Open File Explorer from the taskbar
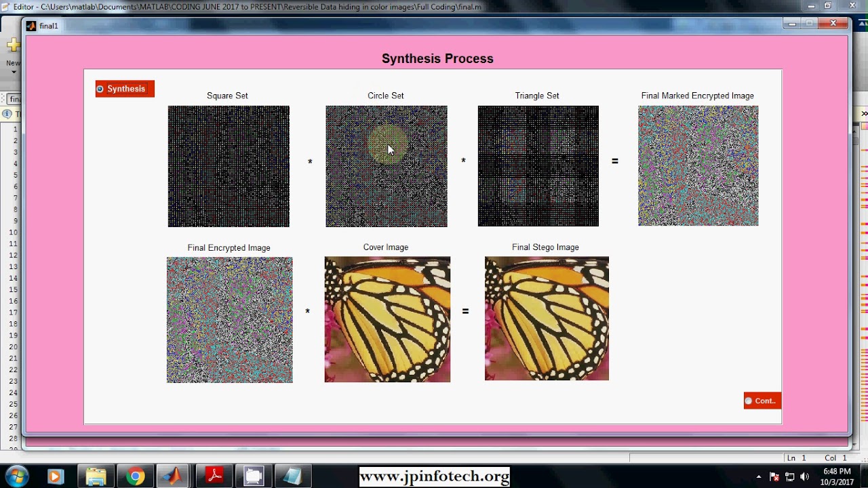Image resolution: width=868 pixels, height=488 pixels. click(x=96, y=476)
